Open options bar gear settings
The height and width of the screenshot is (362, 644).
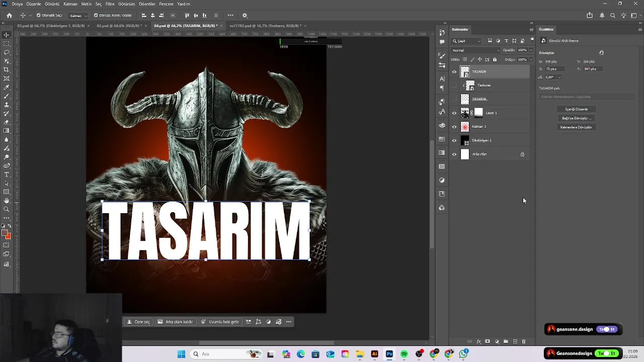245,16
